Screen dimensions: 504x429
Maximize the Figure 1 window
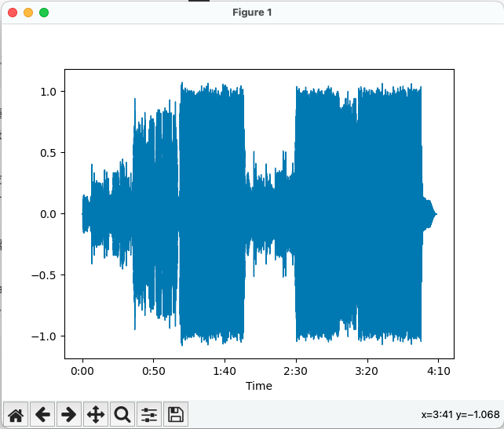44,13
